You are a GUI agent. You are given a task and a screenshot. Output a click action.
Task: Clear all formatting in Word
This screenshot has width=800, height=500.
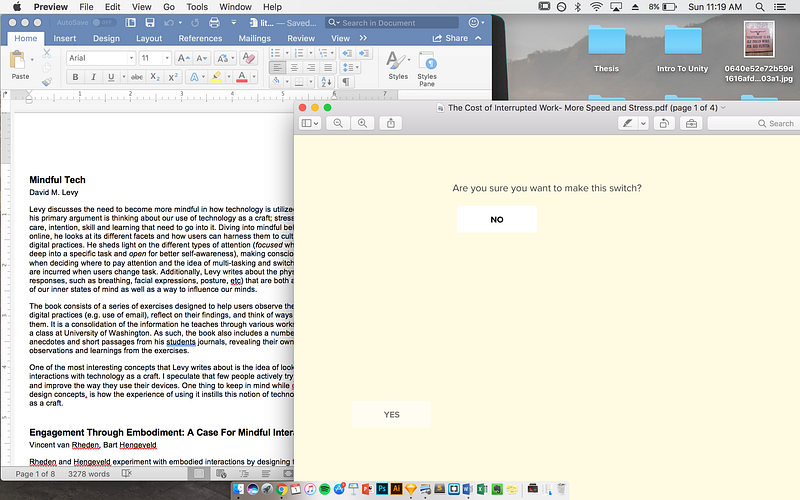click(248, 58)
